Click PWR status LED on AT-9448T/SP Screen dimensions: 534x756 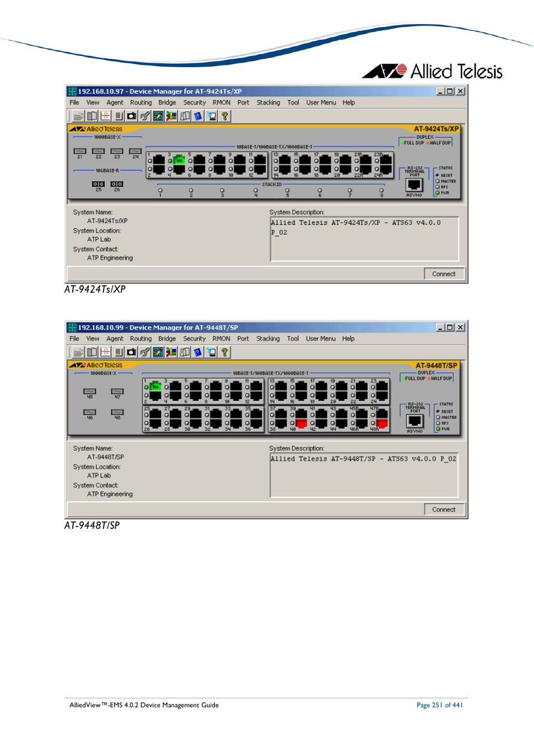[x=438, y=429]
